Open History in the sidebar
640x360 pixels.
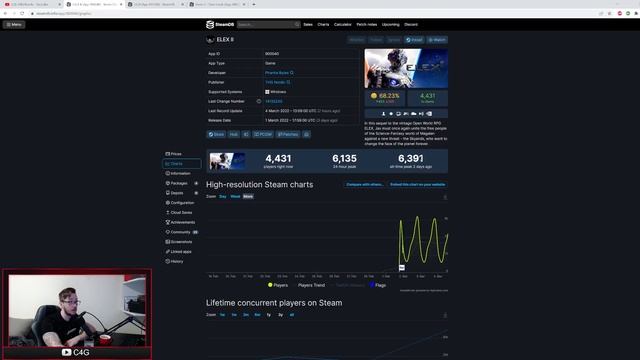pos(182,262)
